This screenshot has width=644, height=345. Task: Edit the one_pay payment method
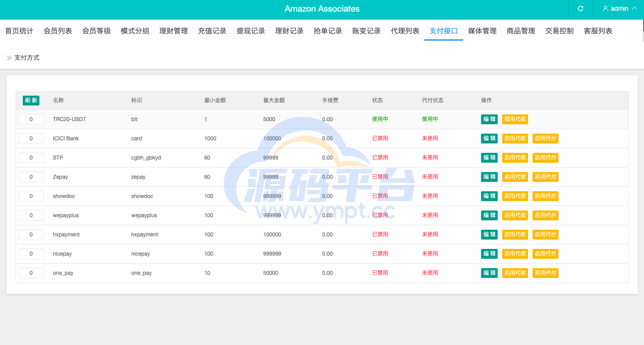(489, 273)
